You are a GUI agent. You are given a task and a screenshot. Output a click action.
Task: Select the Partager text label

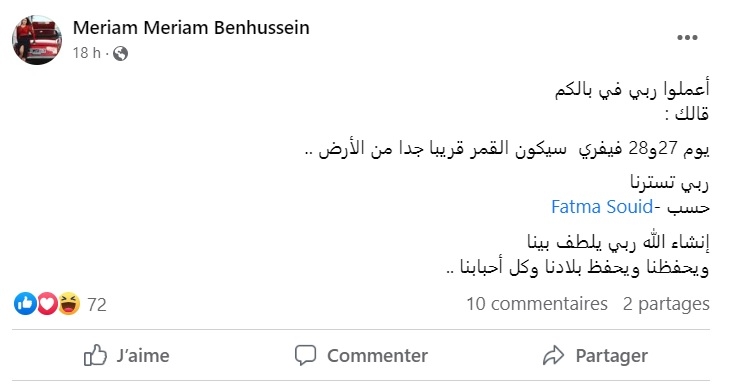click(x=612, y=356)
